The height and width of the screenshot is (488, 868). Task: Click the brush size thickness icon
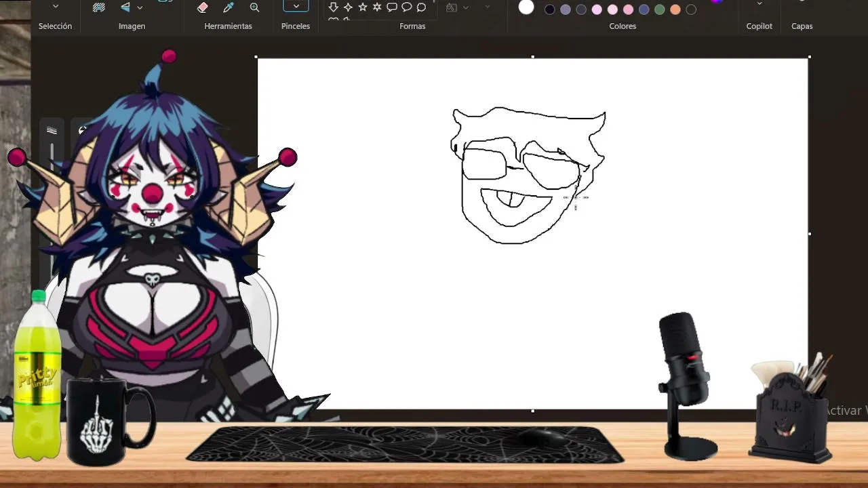click(52, 130)
